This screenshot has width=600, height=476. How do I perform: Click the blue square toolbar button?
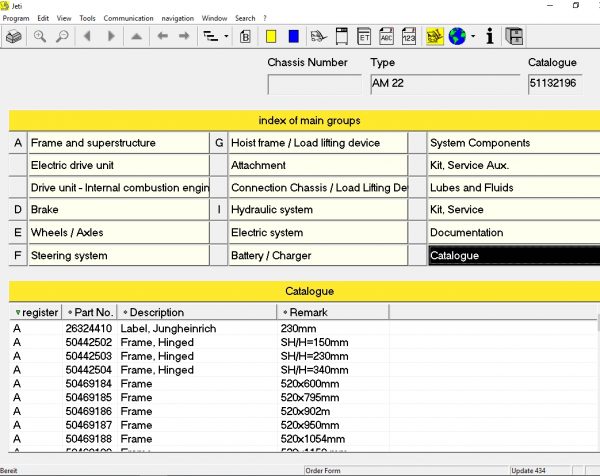[x=293, y=36]
